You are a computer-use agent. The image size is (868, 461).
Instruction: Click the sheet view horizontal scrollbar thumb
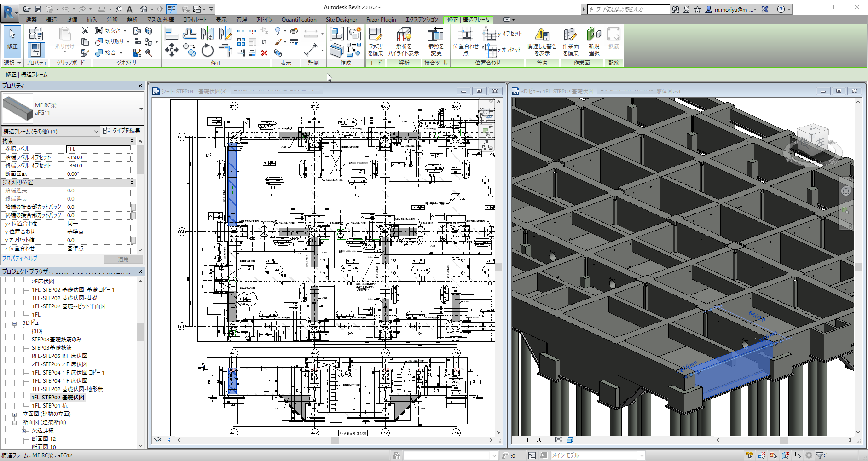[335, 440]
